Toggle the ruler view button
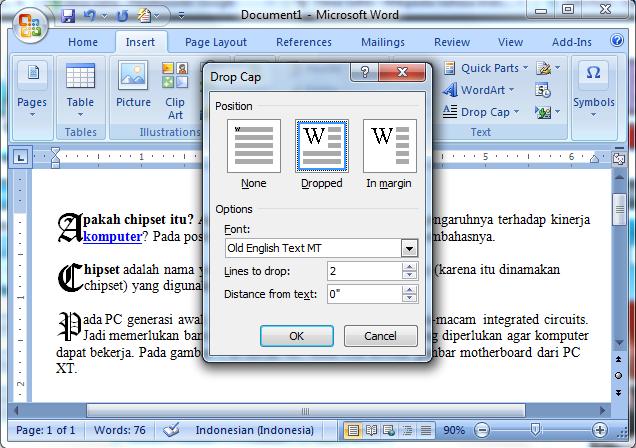 coord(619,159)
